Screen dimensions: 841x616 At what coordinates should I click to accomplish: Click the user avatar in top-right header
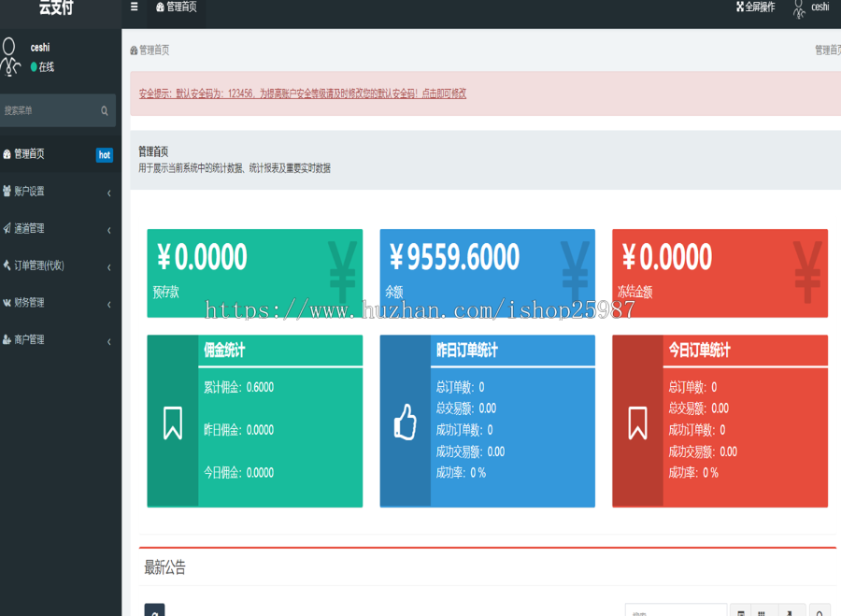[x=799, y=8]
